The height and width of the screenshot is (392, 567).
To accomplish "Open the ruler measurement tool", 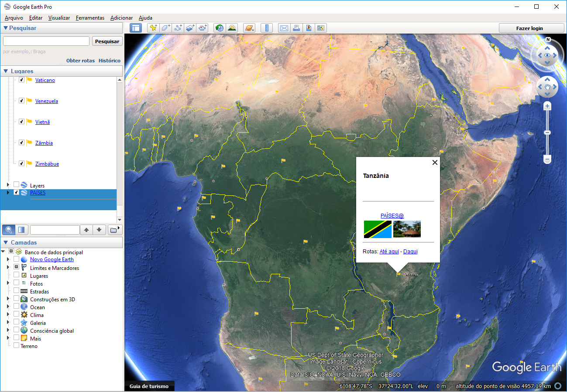I will [x=266, y=28].
